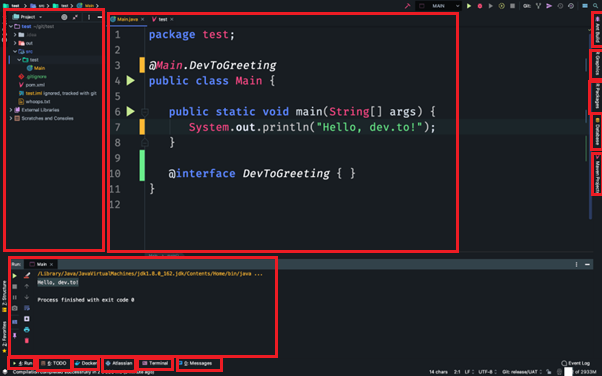Expand the .idea folder
This screenshot has height=376, width=602.
coord(15,35)
